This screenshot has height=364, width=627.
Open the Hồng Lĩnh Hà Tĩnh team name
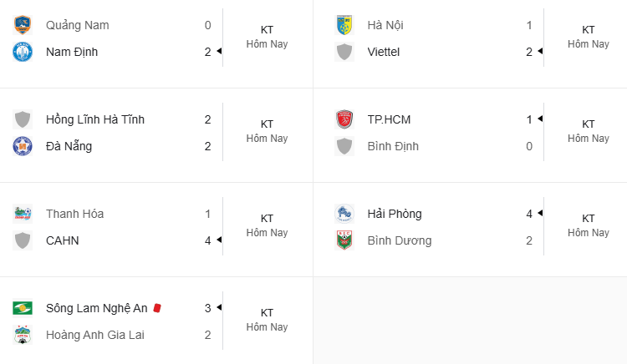pos(95,119)
